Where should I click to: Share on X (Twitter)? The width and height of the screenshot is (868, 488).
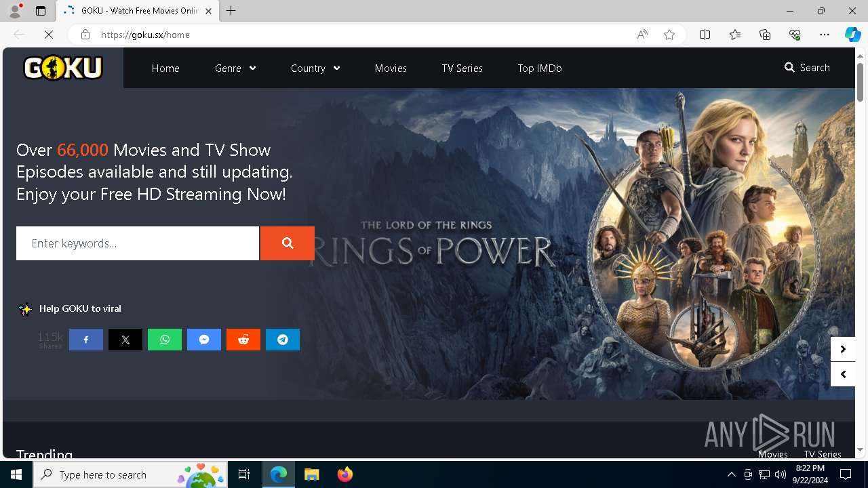click(125, 340)
